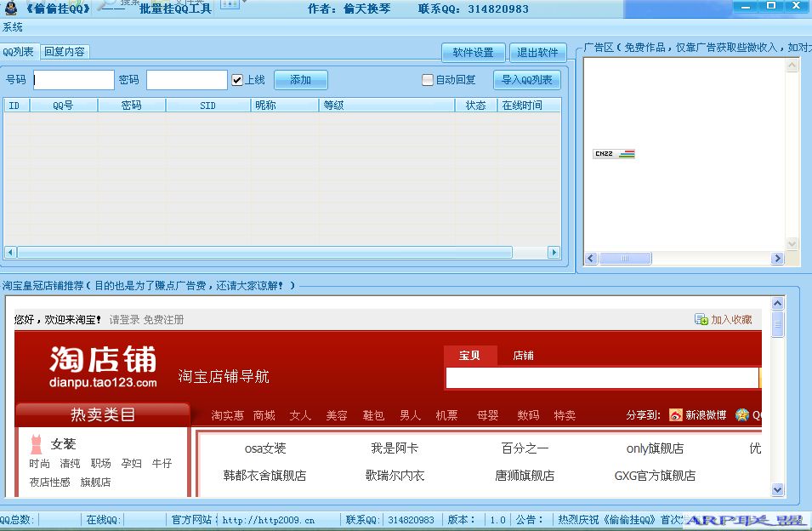The height and width of the screenshot is (531, 812).
Task: Click Taobao panel scroll-down arrow
Action: [777, 489]
